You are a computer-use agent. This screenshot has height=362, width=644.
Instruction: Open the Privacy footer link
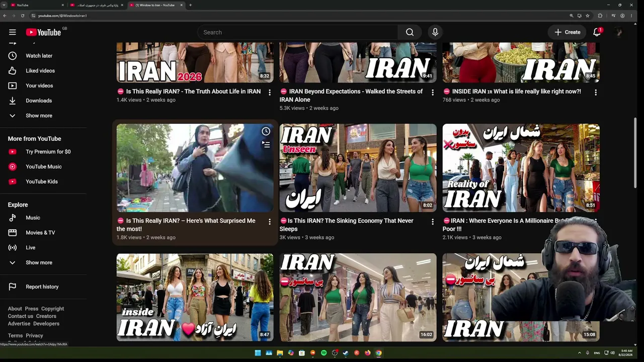point(35,336)
